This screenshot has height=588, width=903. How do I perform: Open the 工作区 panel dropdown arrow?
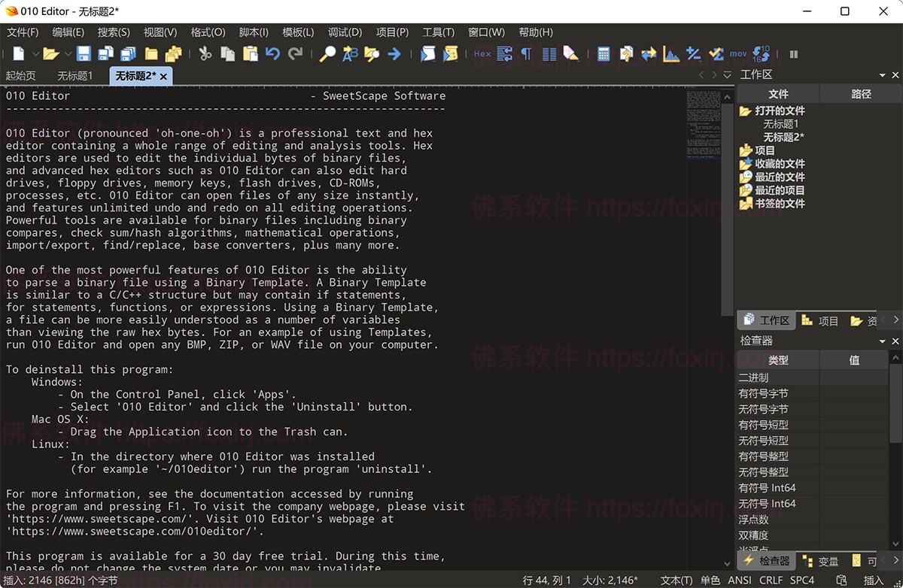882,75
